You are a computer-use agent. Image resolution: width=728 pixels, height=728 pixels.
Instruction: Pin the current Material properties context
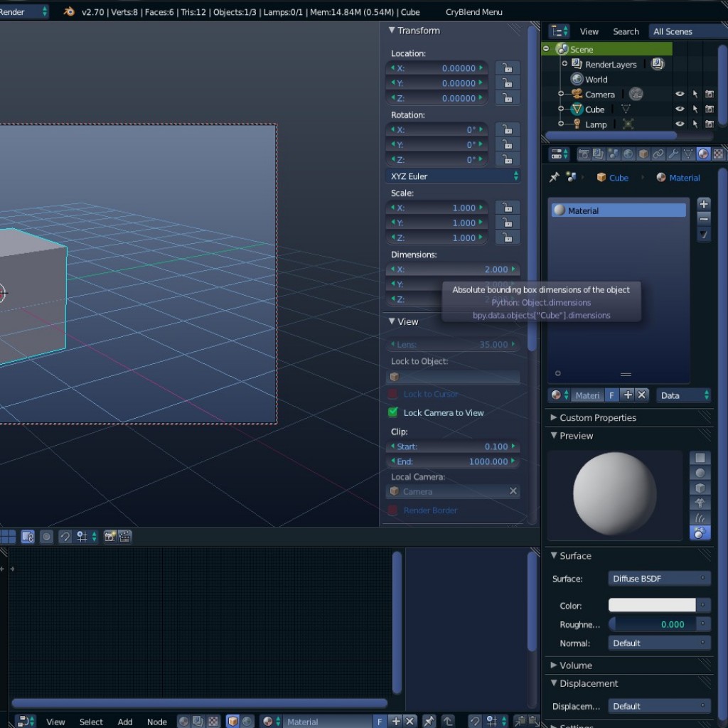[x=552, y=177]
